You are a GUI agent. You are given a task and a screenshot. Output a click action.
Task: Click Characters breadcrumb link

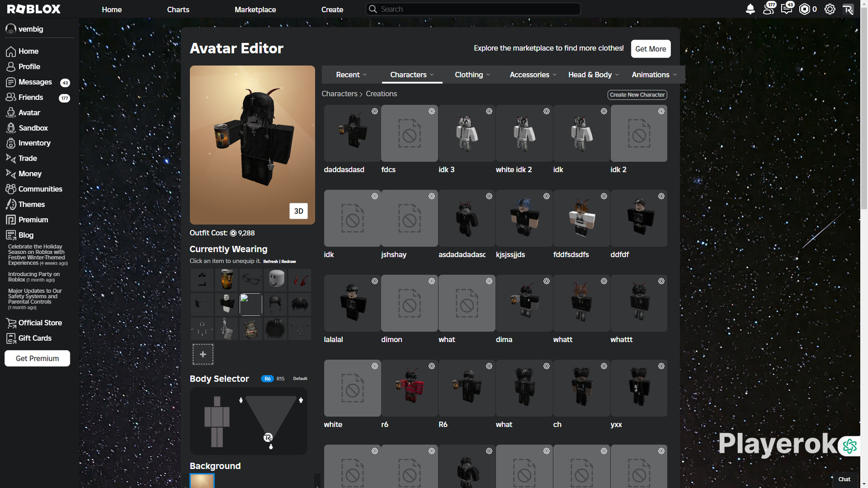coord(339,94)
